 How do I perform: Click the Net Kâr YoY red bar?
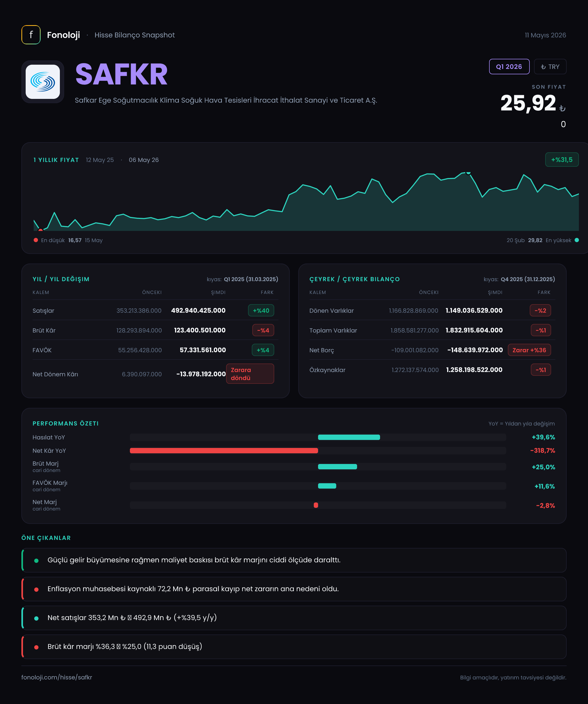pos(224,451)
